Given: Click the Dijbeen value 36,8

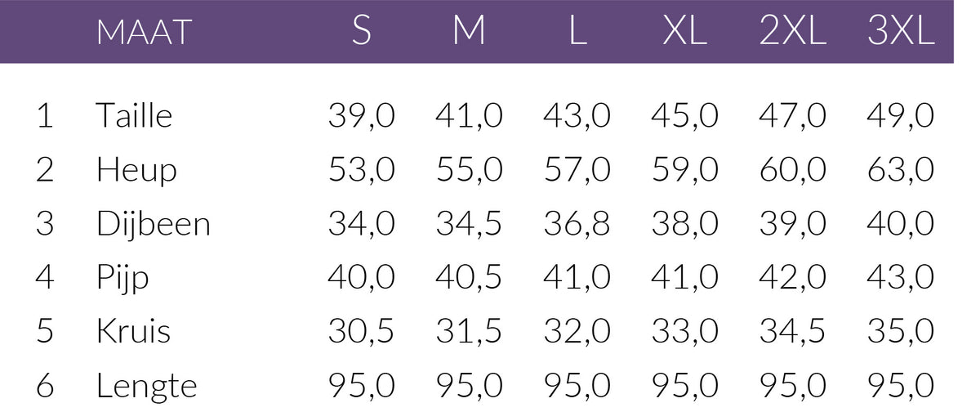Looking at the screenshot, I should coord(577,223).
